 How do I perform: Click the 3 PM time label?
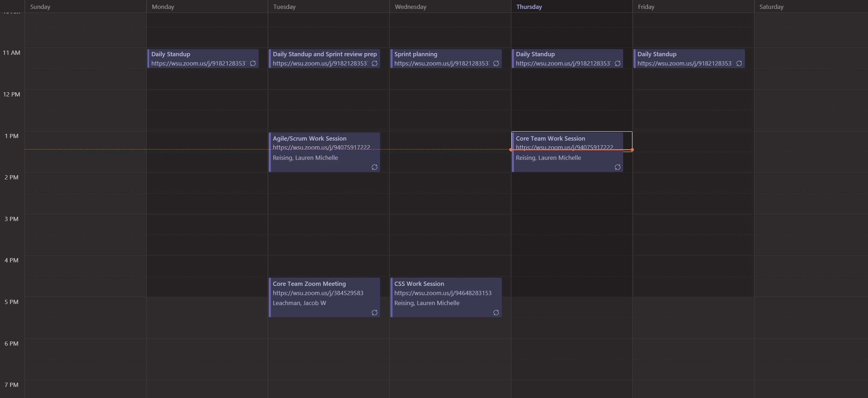(11, 219)
